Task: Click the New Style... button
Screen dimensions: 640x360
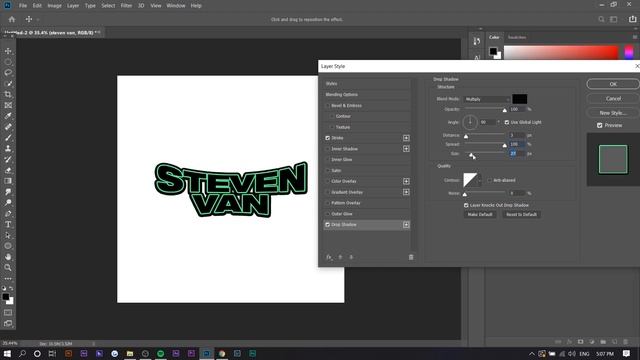Action: click(613, 113)
